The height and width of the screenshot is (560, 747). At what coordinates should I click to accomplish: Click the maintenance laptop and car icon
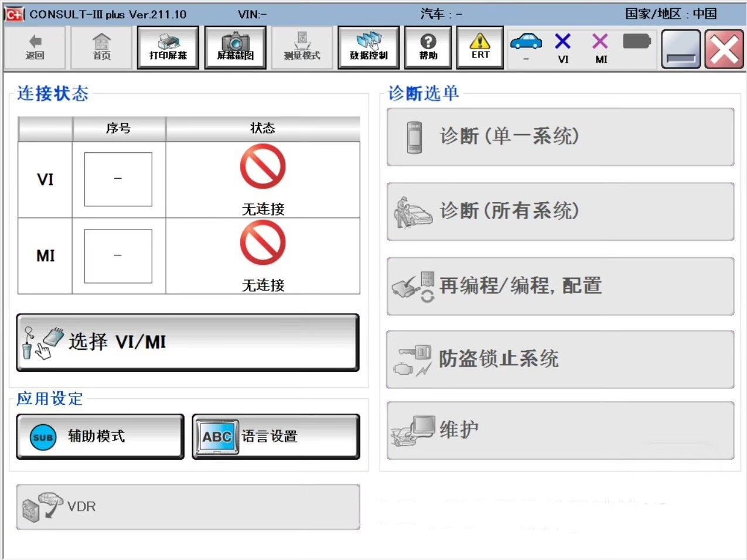click(413, 431)
